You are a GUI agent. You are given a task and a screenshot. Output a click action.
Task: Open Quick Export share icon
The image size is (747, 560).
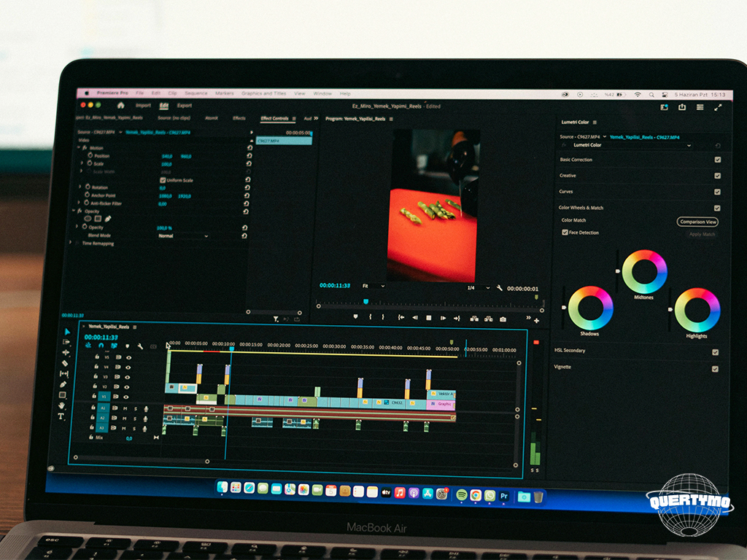[682, 107]
